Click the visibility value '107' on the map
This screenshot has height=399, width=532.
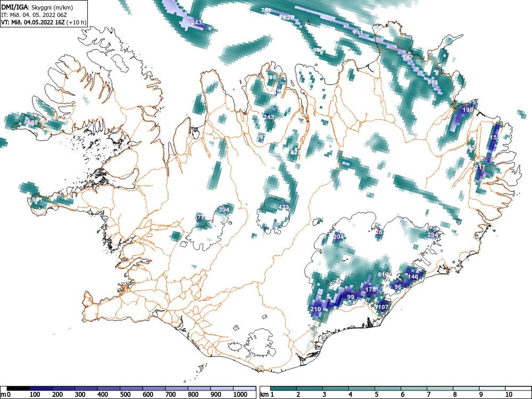(x=383, y=307)
